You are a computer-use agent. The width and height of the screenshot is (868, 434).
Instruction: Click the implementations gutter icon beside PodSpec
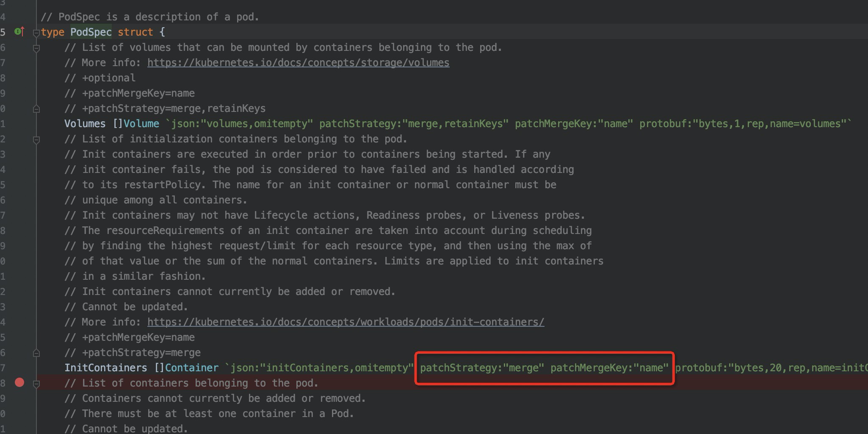pyautogui.click(x=19, y=31)
